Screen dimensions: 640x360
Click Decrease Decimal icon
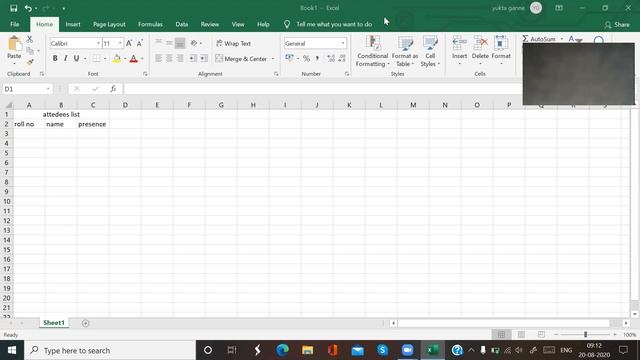[x=342, y=58]
